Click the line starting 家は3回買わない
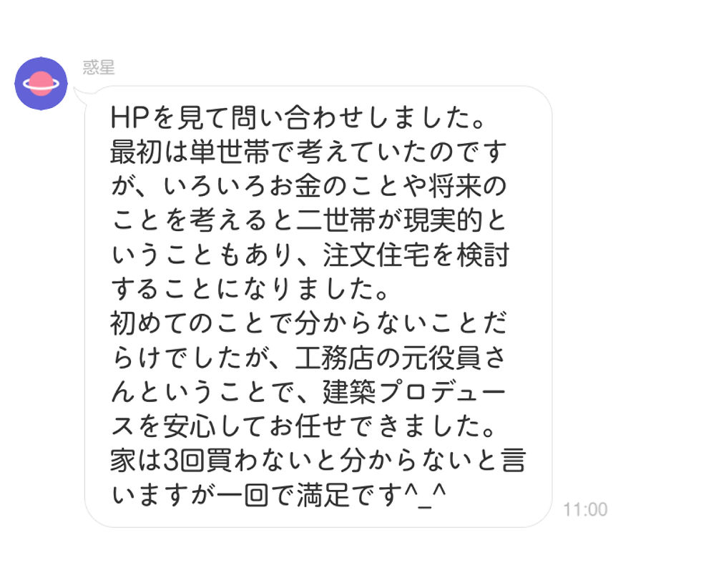 coord(318,461)
